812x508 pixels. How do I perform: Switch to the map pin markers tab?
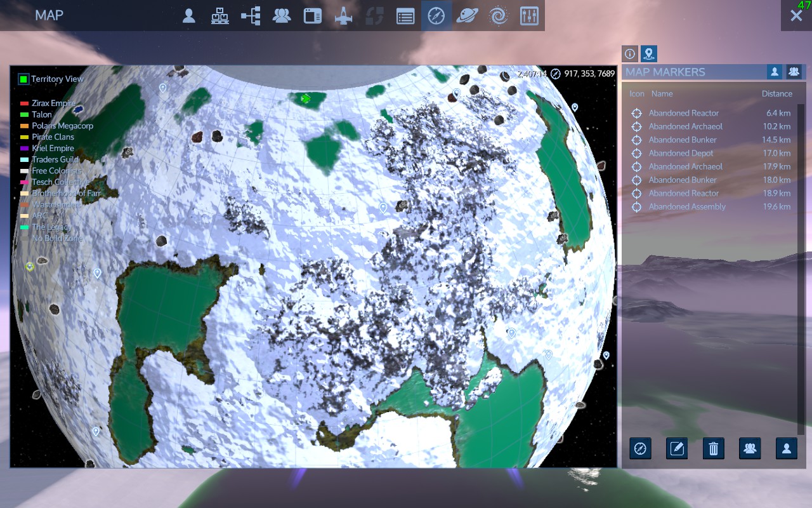pos(648,54)
